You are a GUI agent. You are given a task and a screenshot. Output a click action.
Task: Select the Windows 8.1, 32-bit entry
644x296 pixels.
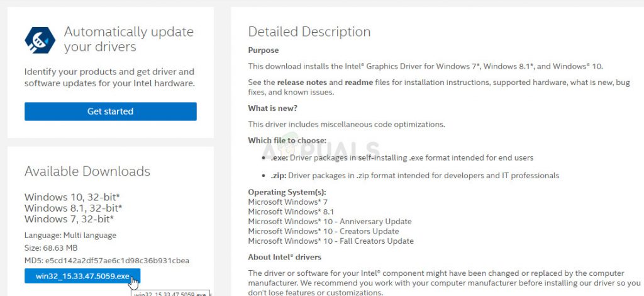coord(73,208)
